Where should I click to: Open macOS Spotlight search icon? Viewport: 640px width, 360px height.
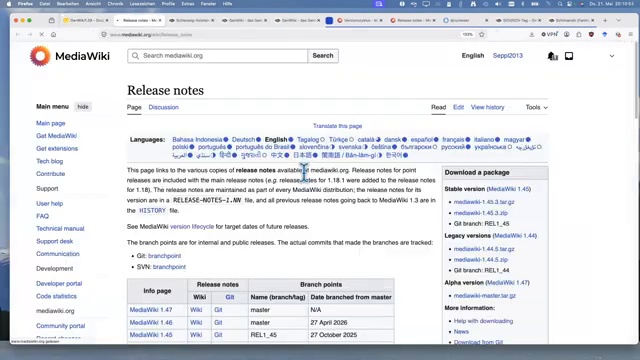click(560, 4)
